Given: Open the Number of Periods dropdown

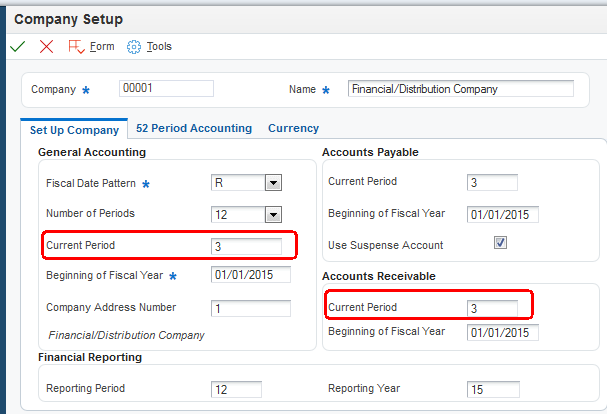Looking at the screenshot, I should coord(272,214).
